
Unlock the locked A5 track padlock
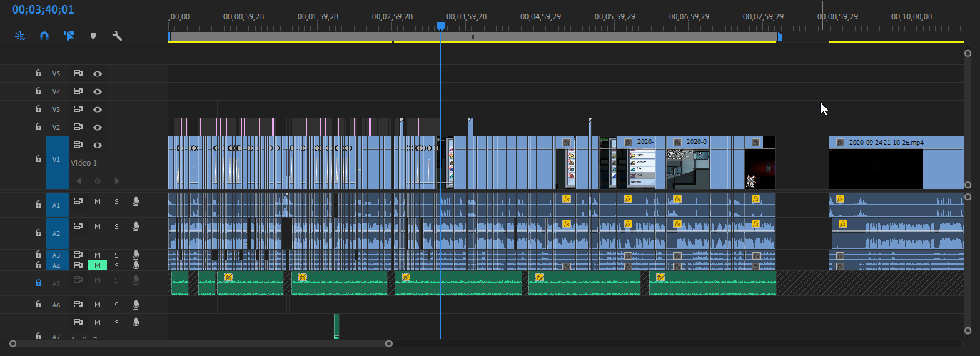coord(39,283)
